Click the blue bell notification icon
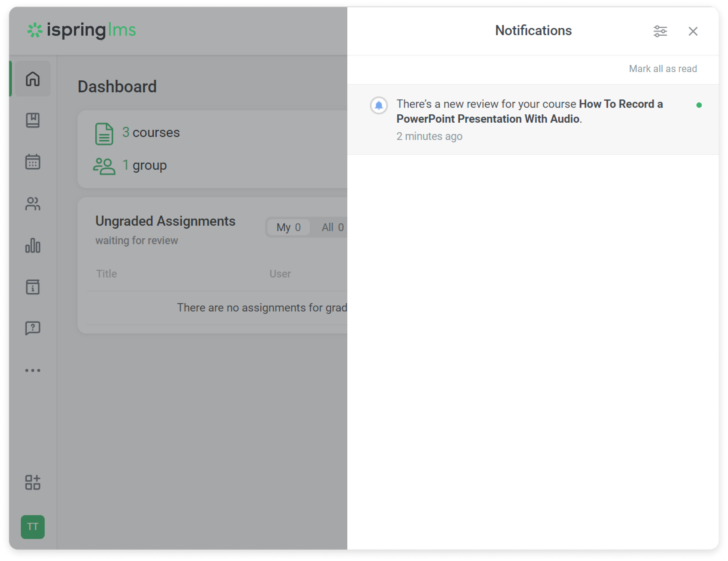Viewport: 728px width, 561px height. coord(378,106)
